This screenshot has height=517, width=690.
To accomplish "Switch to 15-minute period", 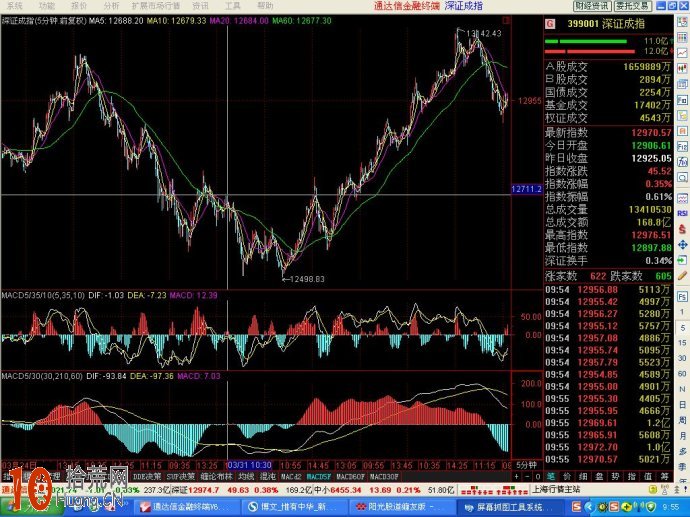I will click(x=683, y=343).
